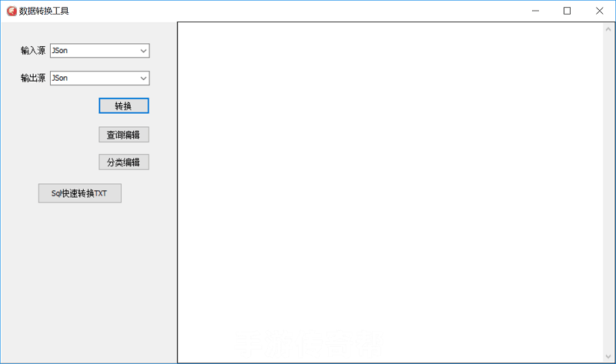This screenshot has width=616, height=364.
Task: Expand the 输出源 dropdown arrow
Action: point(143,78)
